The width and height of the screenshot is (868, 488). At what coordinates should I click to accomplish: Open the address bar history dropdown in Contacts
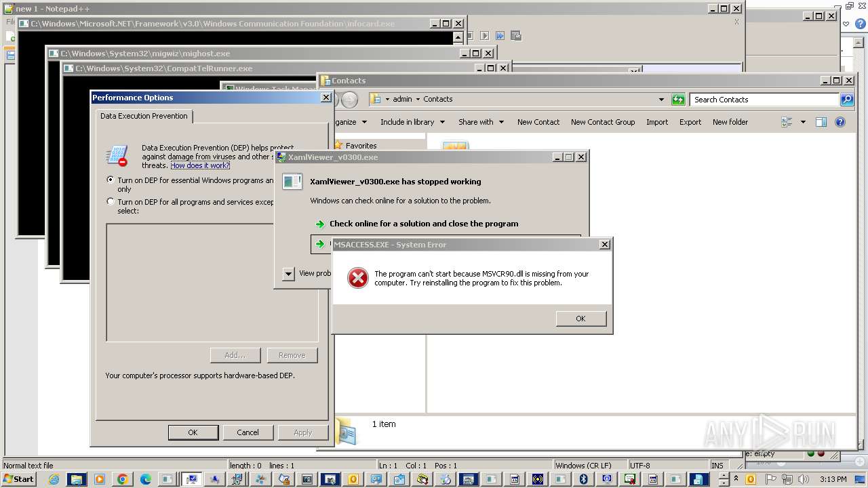click(661, 100)
